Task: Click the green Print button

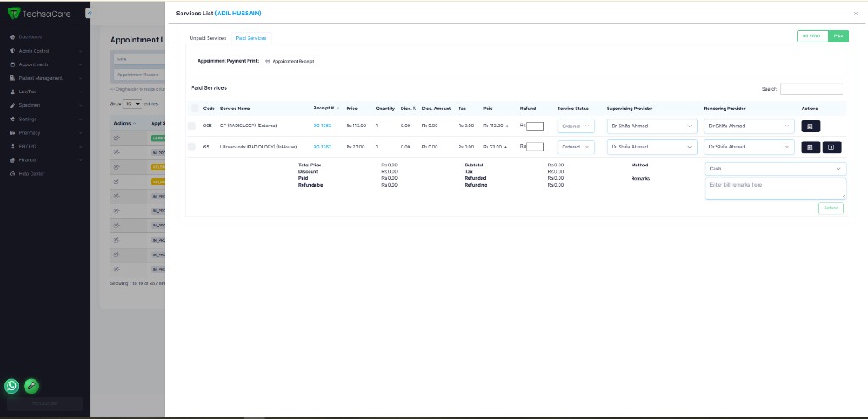Action: point(838,36)
